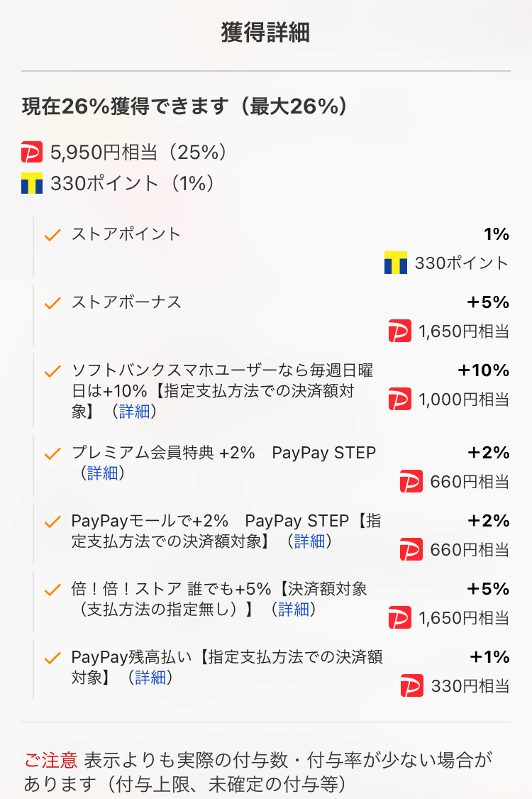Click the red ご注意 notice text

pos(50,760)
